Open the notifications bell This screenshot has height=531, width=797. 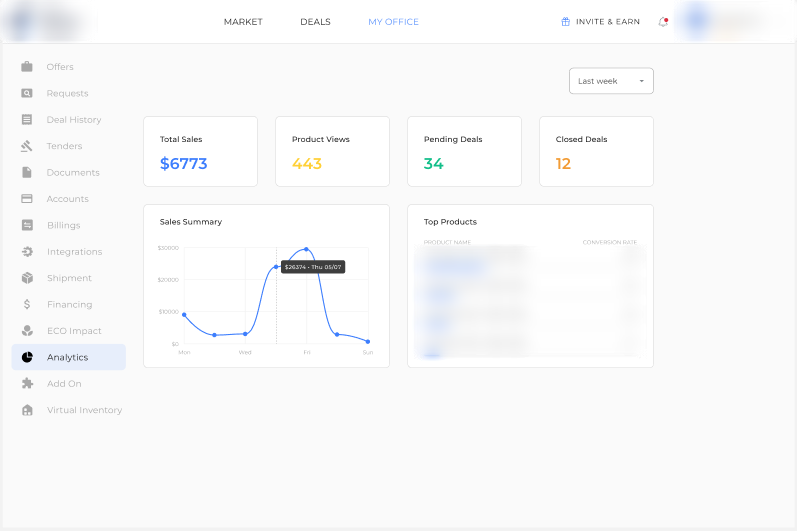coord(663,22)
